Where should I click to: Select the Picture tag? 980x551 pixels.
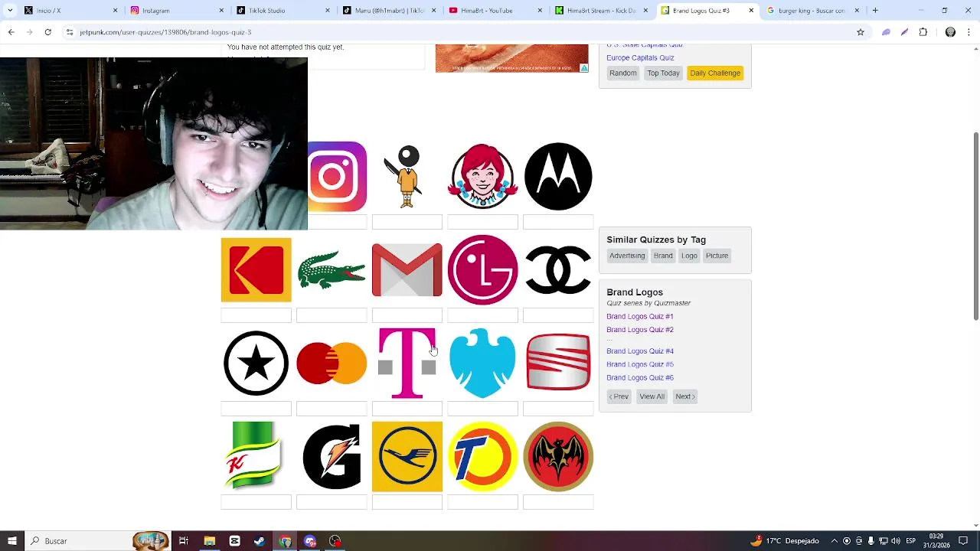point(717,256)
